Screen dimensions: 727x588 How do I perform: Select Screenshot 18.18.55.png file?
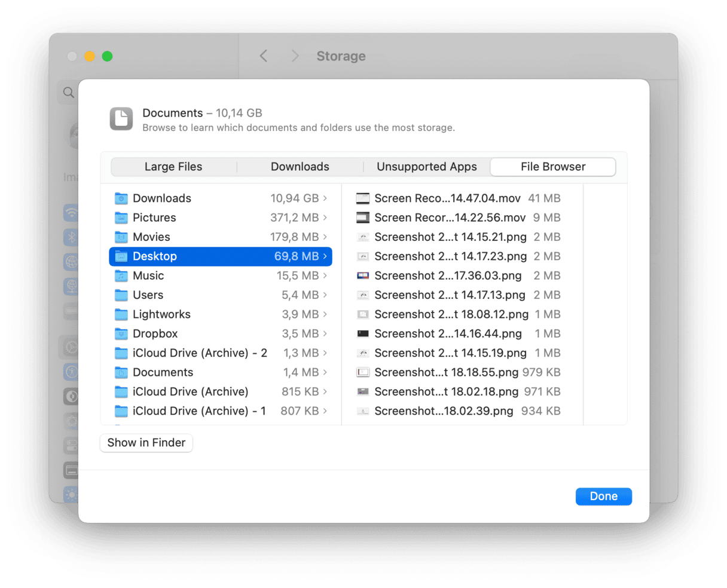click(446, 372)
